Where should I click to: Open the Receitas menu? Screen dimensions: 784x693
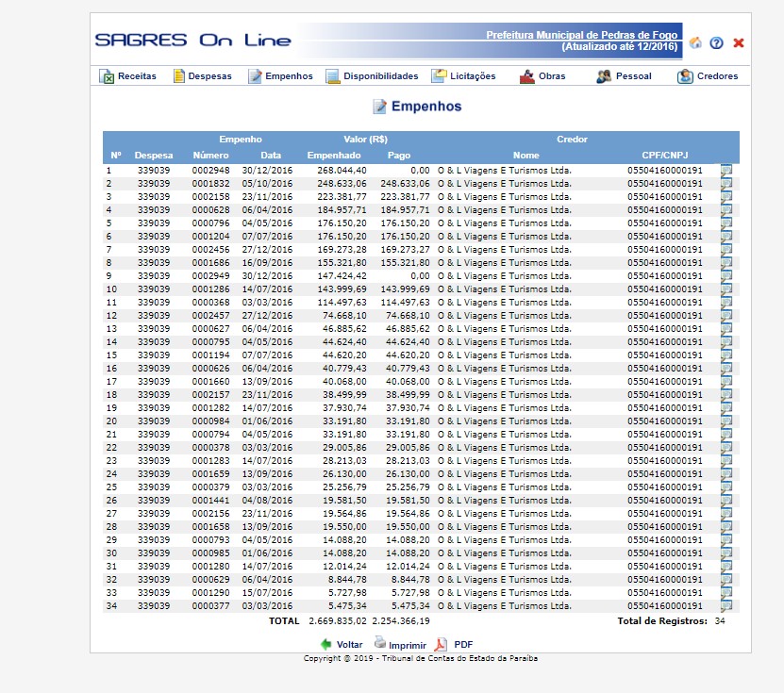137,76
